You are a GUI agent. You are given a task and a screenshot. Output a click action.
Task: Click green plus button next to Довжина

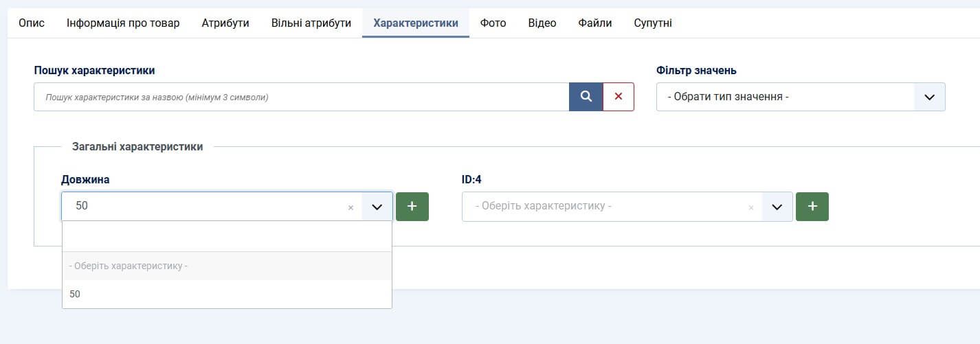pyautogui.click(x=412, y=207)
